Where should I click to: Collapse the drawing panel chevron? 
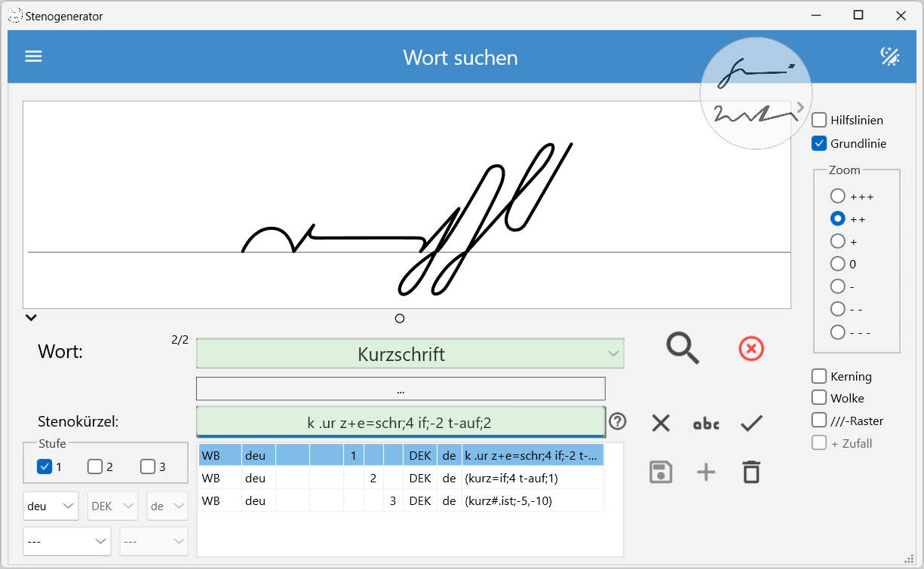click(31, 317)
